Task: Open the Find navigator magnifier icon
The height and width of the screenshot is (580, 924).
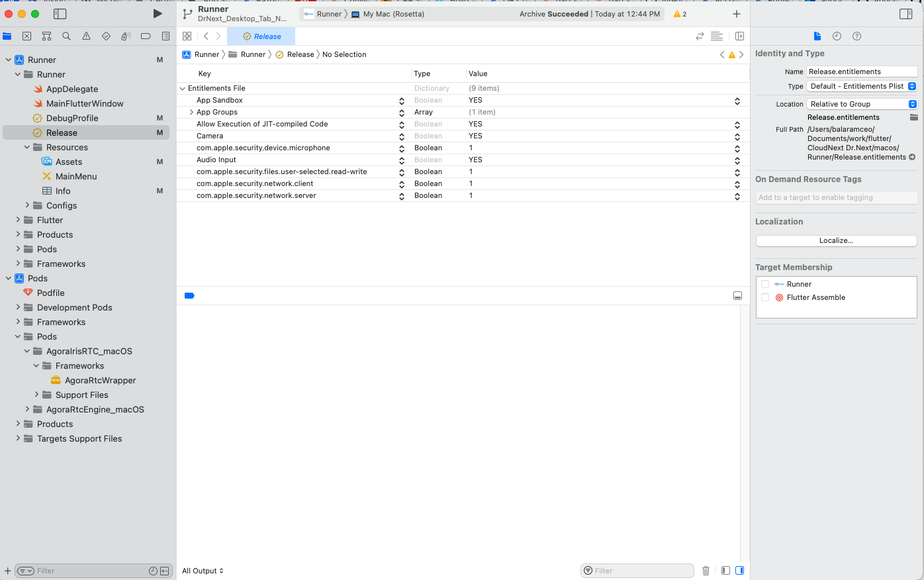Action: [66, 36]
